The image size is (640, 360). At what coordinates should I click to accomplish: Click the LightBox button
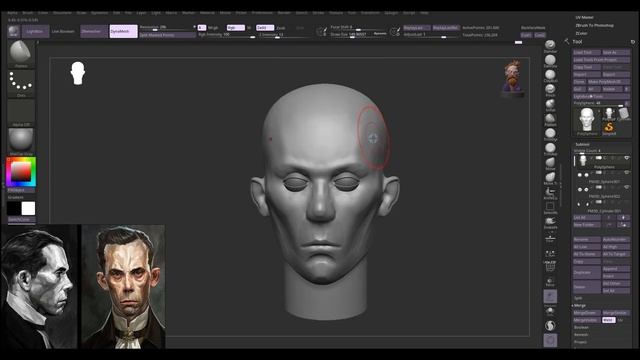[36, 31]
